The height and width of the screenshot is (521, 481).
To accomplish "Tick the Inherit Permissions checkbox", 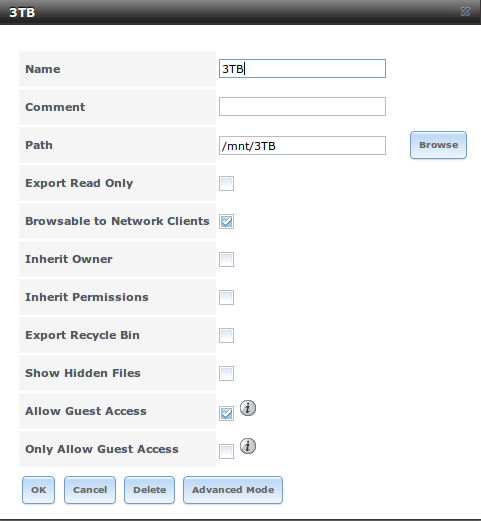I will tap(226, 297).
